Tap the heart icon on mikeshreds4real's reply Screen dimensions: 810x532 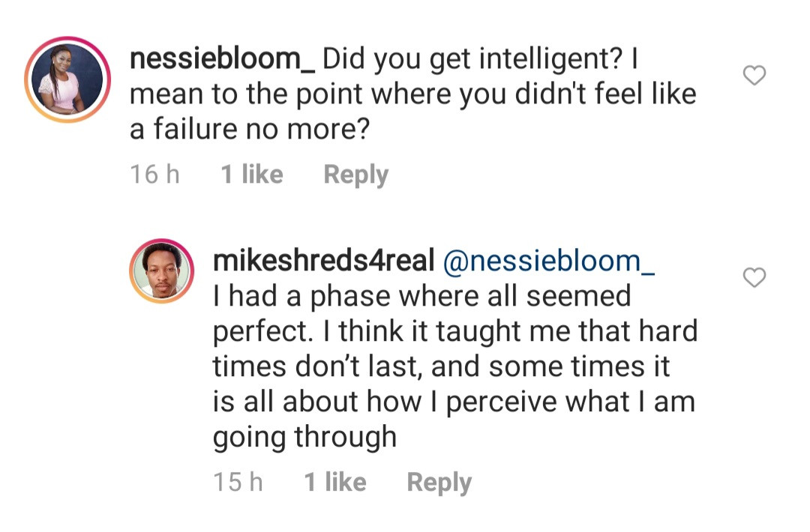(x=754, y=278)
